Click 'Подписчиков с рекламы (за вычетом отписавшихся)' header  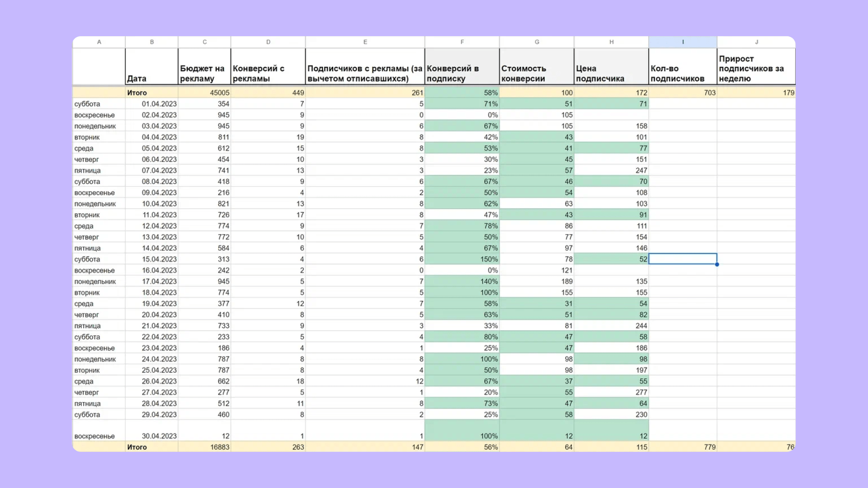tap(365, 66)
